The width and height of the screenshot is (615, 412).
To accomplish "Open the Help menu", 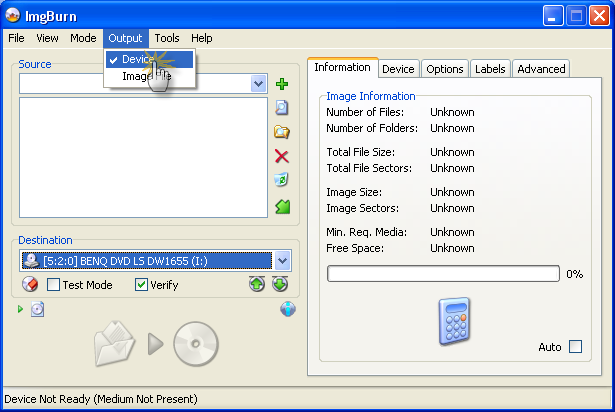I will coord(202,38).
